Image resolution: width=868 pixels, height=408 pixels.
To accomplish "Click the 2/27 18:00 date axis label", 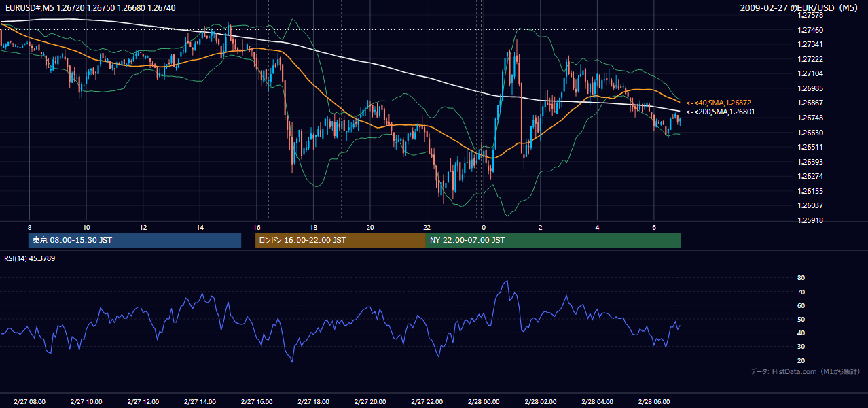I will [313, 402].
